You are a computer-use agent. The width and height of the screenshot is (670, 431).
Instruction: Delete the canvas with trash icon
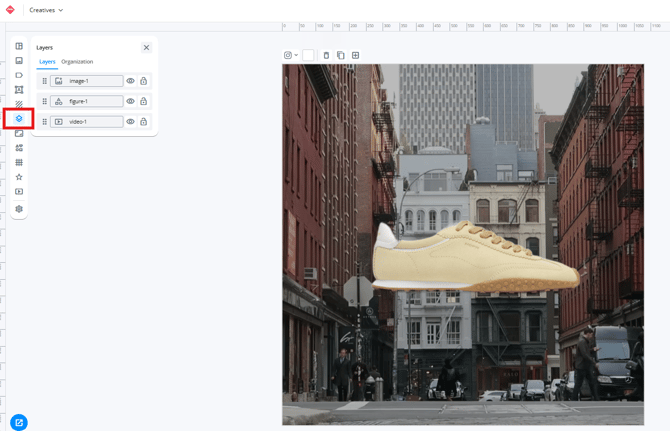[326, 55]
